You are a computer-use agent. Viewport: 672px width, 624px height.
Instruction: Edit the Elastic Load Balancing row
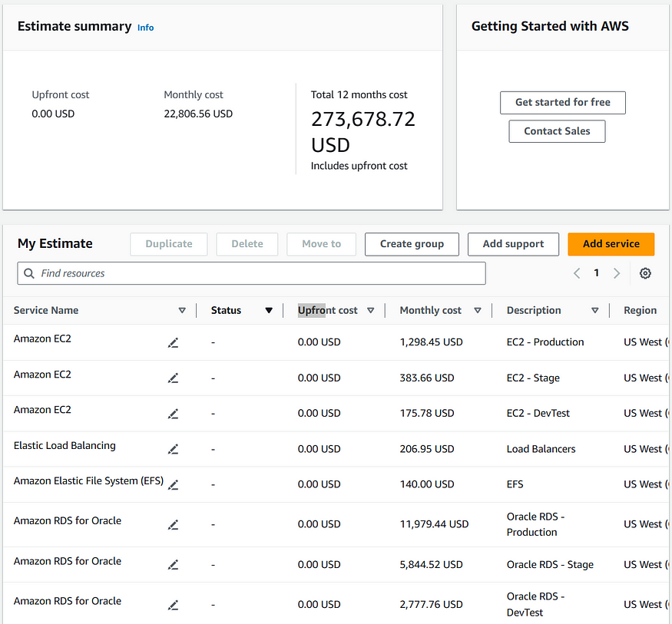tap(173, 449)
